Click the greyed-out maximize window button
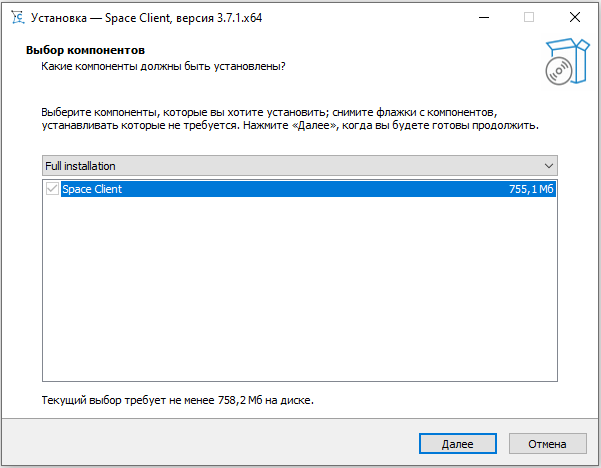Screen dimensions: 601x468 point(529,17)
